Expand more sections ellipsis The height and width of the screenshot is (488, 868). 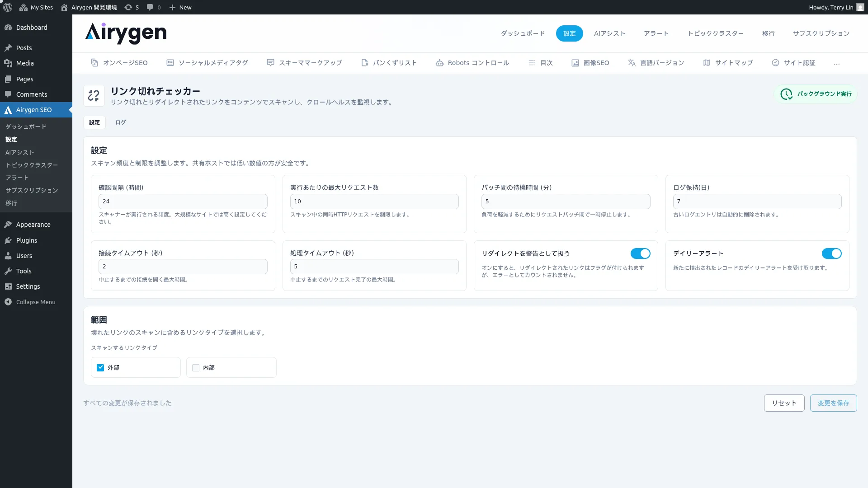pos(837,63)
